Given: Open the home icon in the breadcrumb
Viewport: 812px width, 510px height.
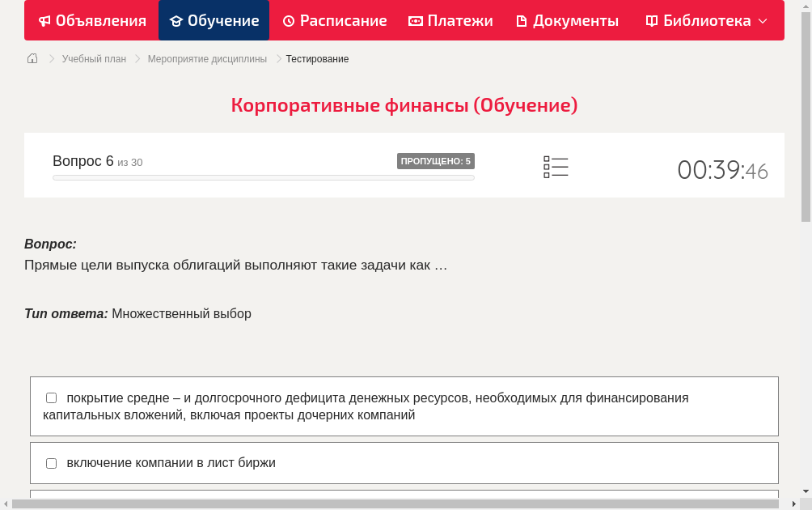Looking at the screenshot, I should [x=32, y=58].
